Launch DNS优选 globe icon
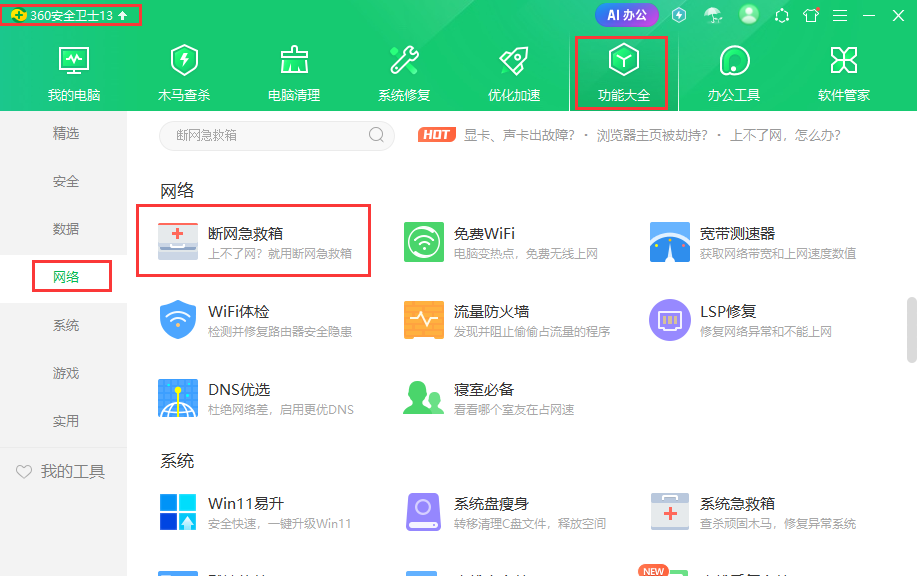Viewport: 917px width, 576px height. coord(178,398)
